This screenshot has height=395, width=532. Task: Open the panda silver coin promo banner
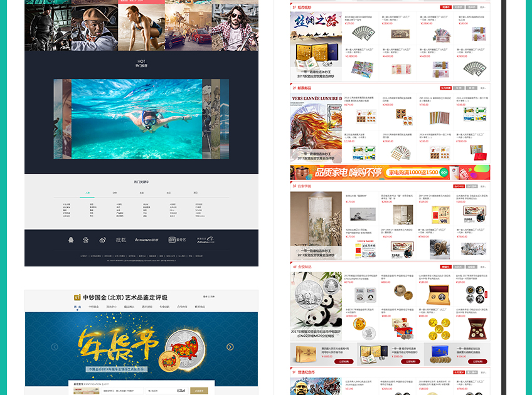(x=316, y=306)
